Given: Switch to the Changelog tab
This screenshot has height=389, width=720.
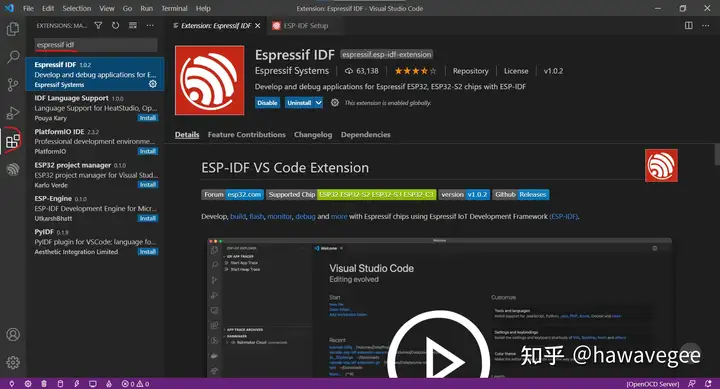Looking at the screenshot, I should point(313,135).
